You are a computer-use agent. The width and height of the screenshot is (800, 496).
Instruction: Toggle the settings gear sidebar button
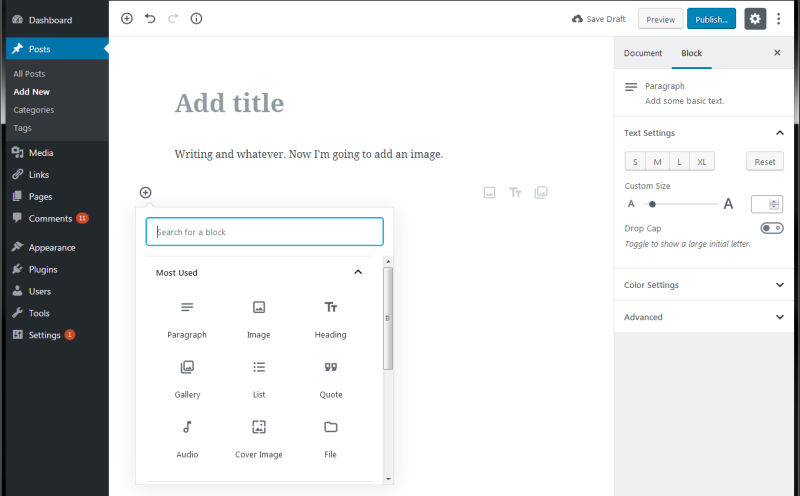[x=755, y=19]
